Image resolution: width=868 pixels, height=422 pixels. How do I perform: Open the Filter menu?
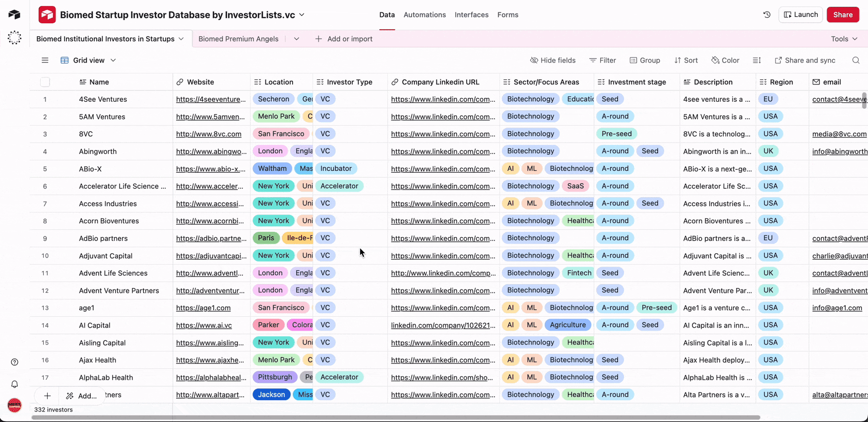[x=602, y=60]
